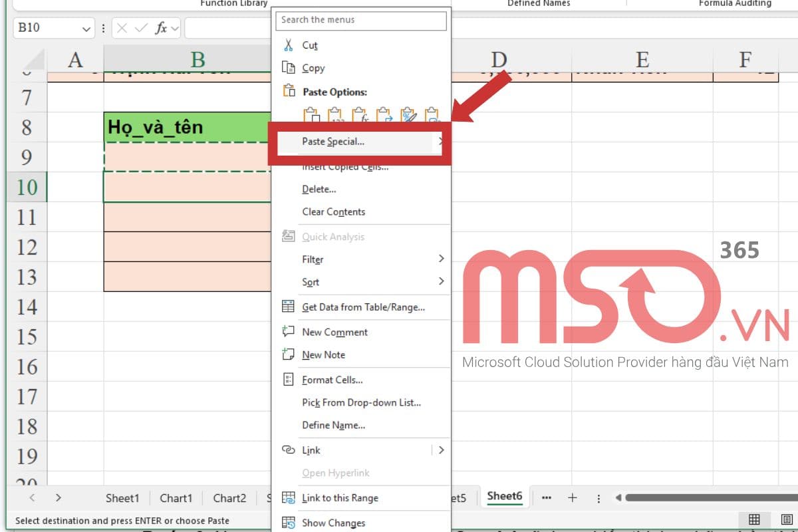Choose Paste Transpose icon
The width and height of the screenshot is (798, 532).
(384, 115)
